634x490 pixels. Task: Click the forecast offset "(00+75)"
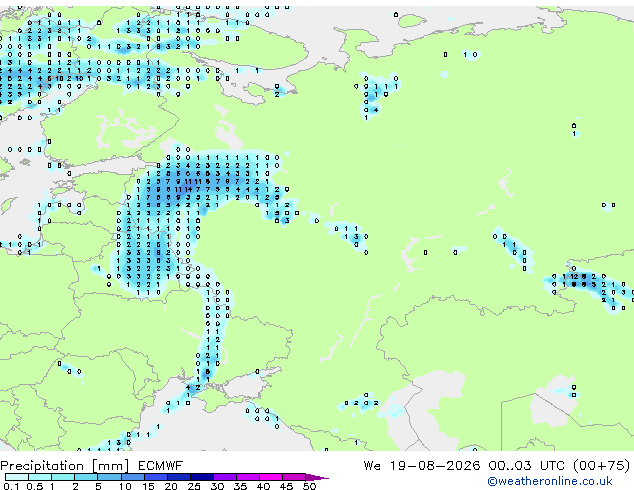pos(602,466)
